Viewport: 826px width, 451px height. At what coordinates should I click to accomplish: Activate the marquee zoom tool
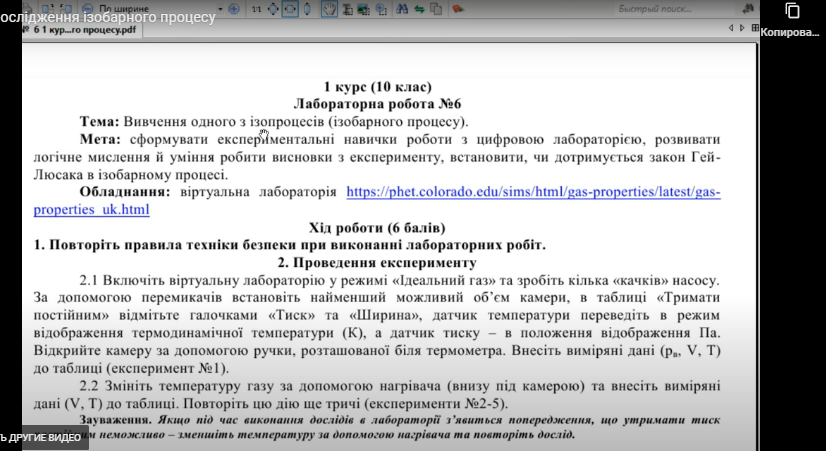381,9
